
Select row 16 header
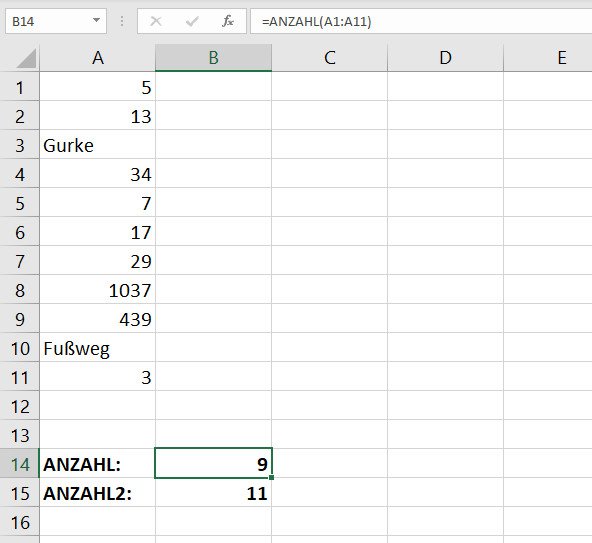point(20,522)
